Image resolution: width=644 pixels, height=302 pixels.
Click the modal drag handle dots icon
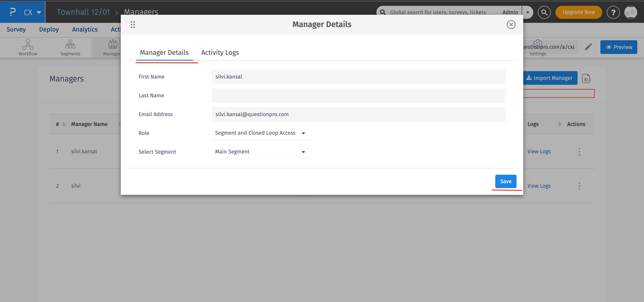click(133, 25)
